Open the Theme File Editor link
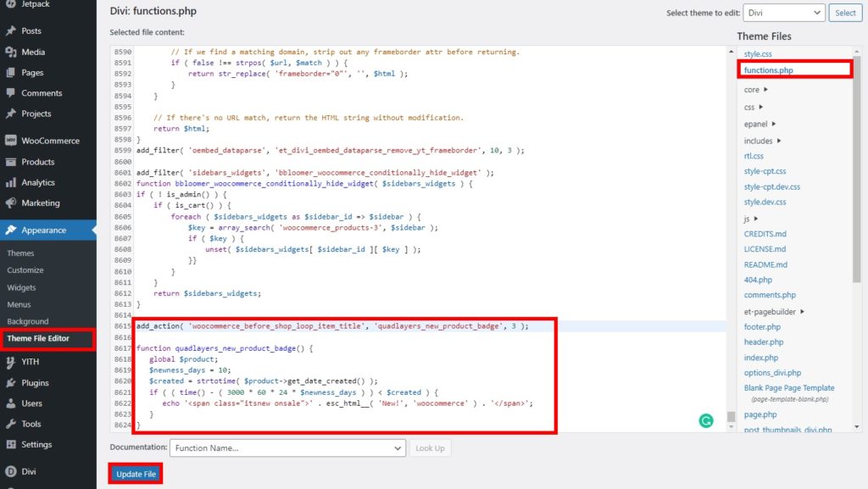This screenshot has width=868, height=489. click(38, 338)
